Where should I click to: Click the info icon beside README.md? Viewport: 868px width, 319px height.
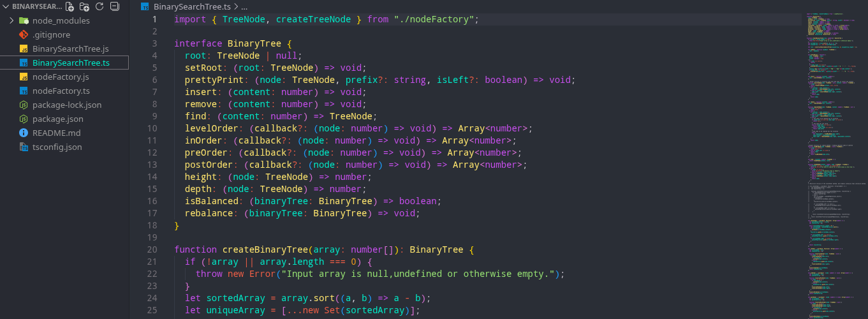click(24, 133)
